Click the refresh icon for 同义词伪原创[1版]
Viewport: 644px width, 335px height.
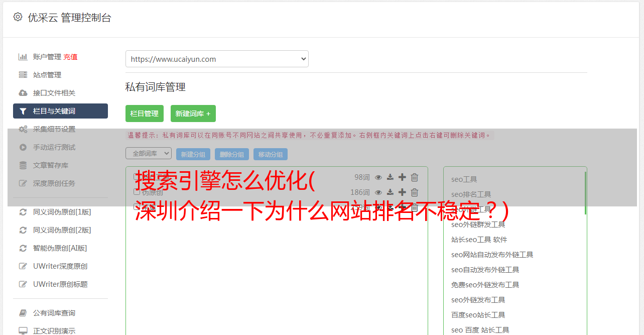pyautogui.click(x=23, y=212)
